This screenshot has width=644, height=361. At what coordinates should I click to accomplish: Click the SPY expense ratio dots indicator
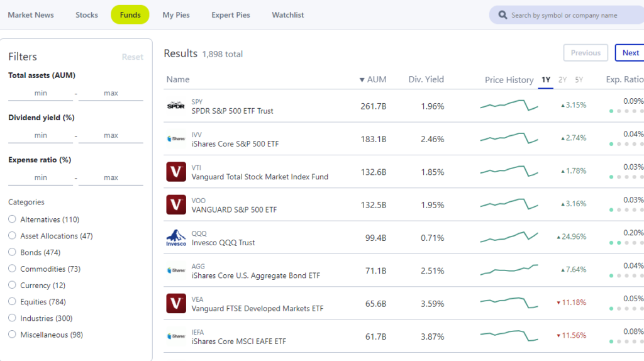click(x=626, y=111)
